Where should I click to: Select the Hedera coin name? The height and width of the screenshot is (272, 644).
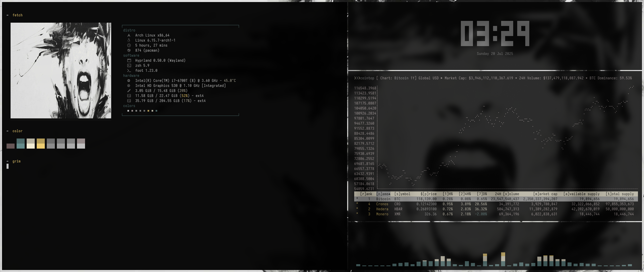pyautogui.click(x=382, y=209)
